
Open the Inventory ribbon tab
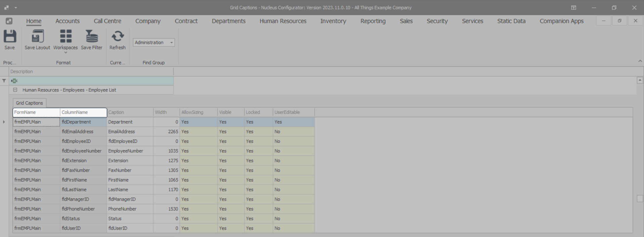pyautogui.click(x=333, y=21)
